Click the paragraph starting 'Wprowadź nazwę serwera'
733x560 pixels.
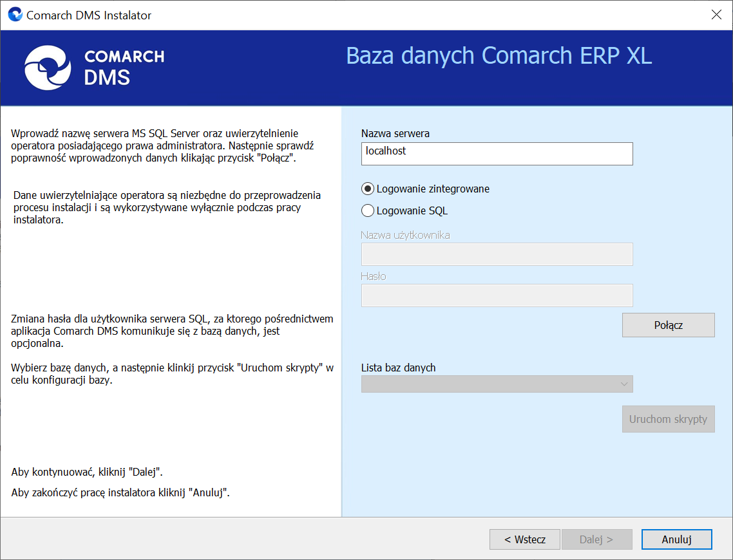(x=162, y=145)
